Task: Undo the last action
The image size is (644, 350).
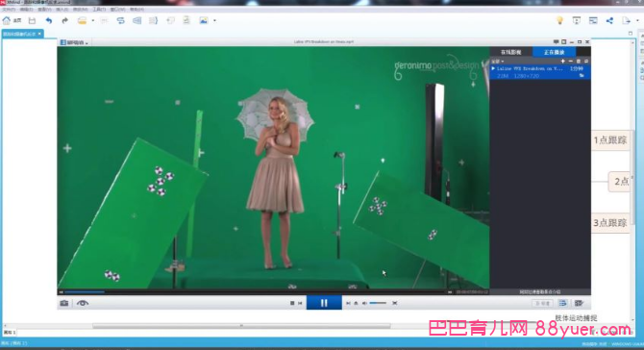Action: 49,20
